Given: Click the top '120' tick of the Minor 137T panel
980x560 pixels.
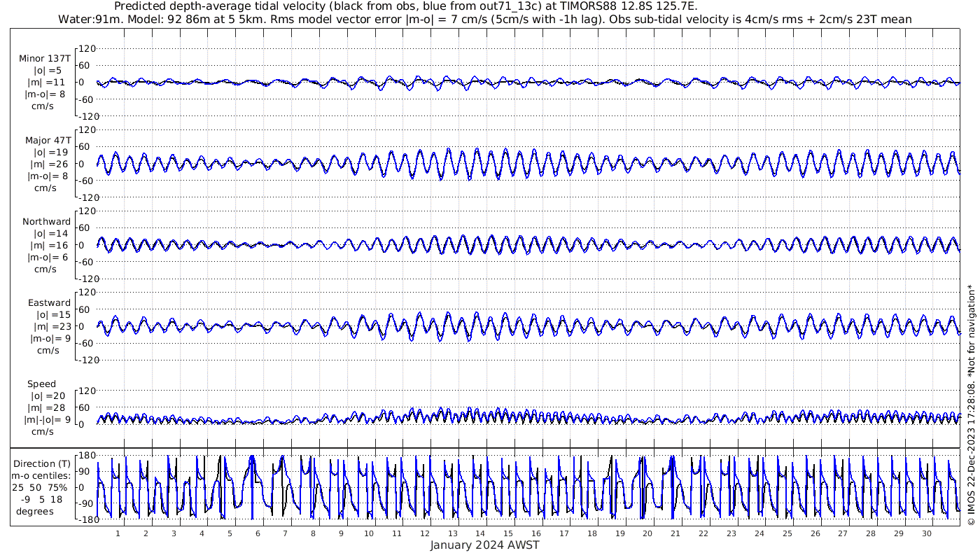Looking at the screenshot, I should 87,48.
